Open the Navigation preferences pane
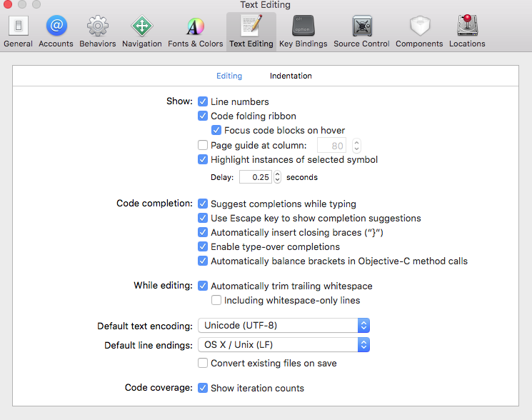Screen dimensions: 532x420 click(142, 31)
